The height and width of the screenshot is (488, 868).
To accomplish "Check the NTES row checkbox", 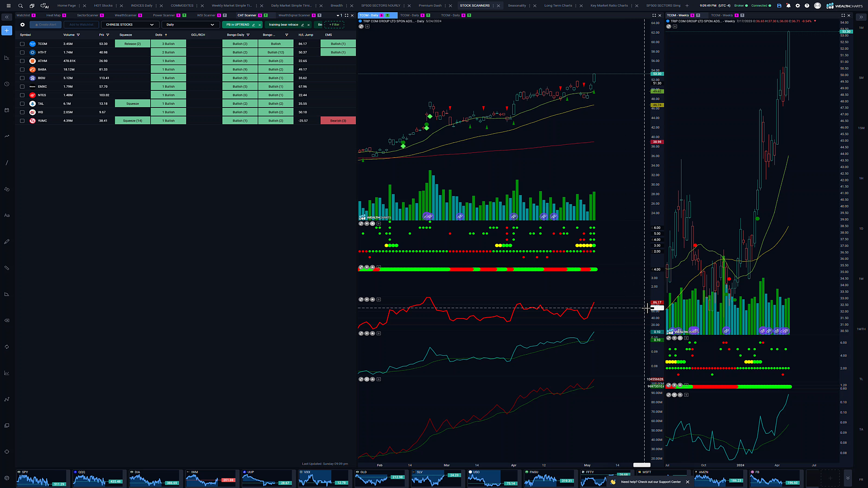I will tap(22, 95).
